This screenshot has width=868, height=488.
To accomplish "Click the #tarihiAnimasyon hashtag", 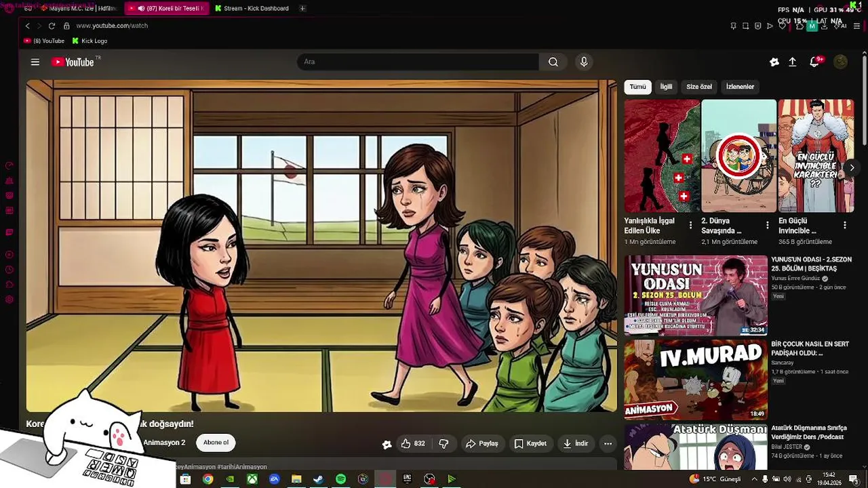I will (242, 467).
